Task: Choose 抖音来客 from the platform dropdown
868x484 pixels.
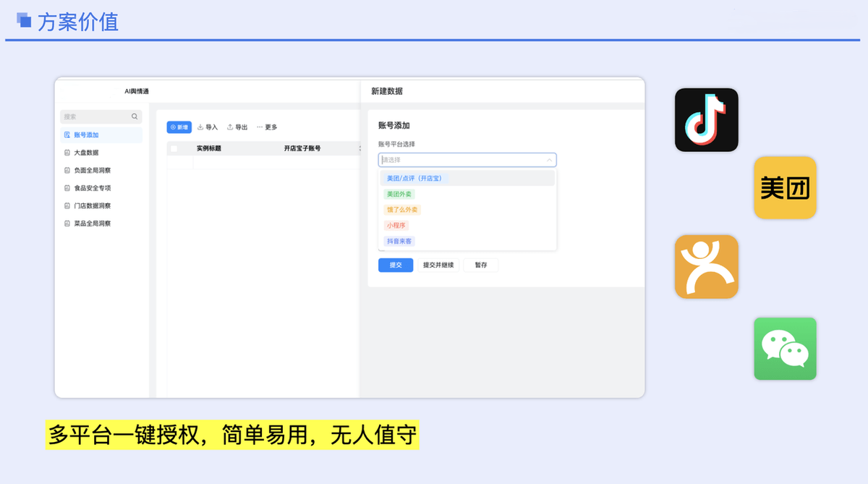Action: 399,241
